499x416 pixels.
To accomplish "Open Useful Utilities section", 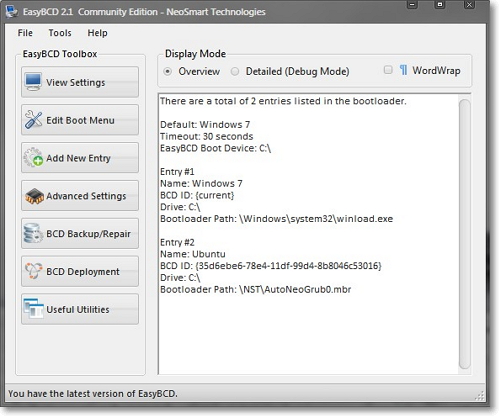I will point(80,309).
